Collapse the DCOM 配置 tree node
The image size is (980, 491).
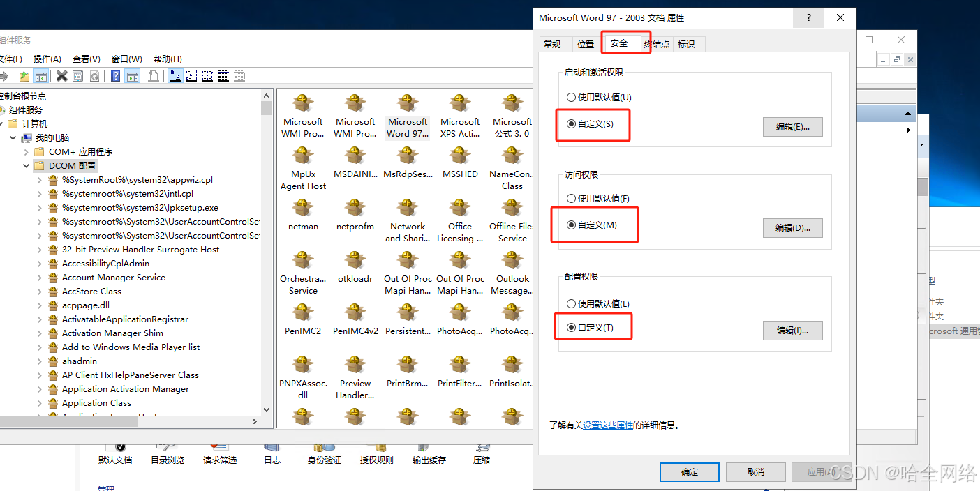point(26,165)
